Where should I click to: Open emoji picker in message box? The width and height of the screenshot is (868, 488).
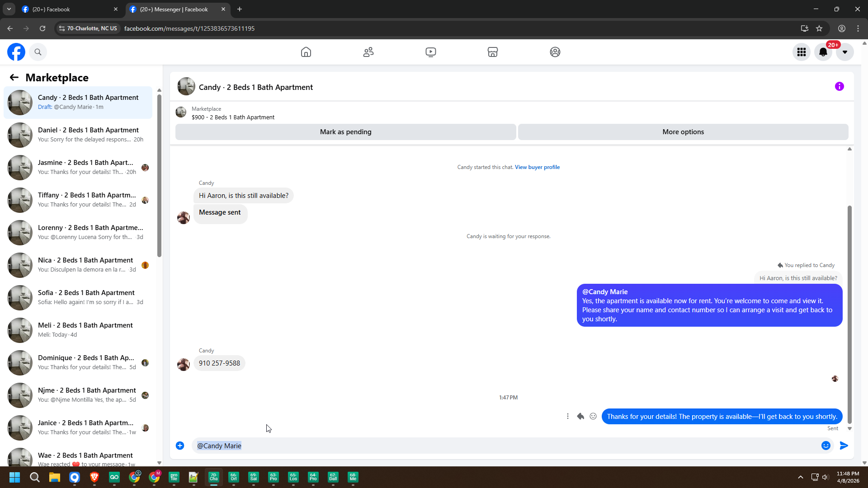tap(826, 446)
